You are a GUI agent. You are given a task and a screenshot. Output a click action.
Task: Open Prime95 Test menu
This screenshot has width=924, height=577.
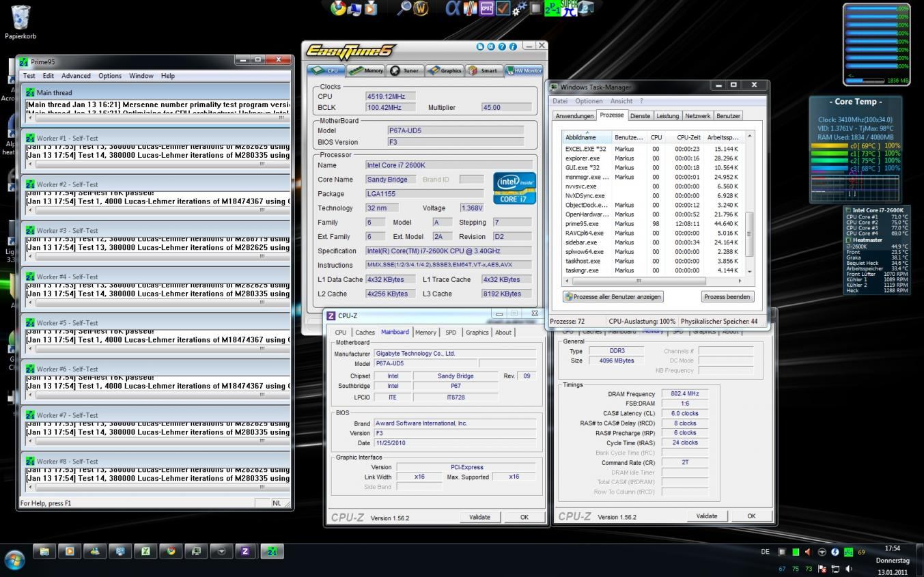(29, 76)
